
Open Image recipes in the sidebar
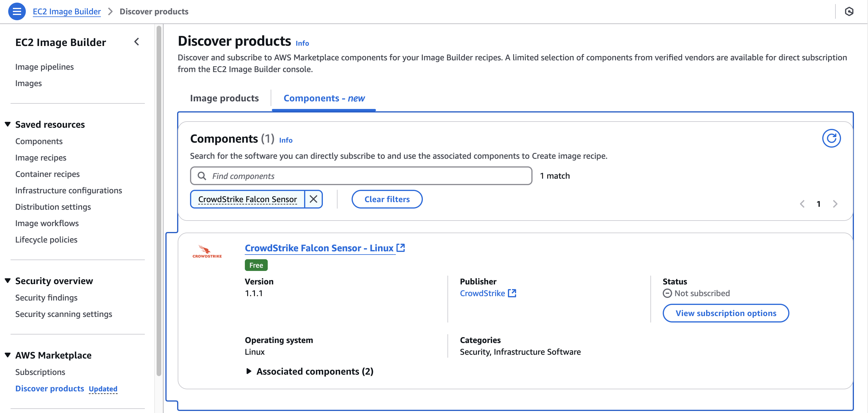(40, 158)
